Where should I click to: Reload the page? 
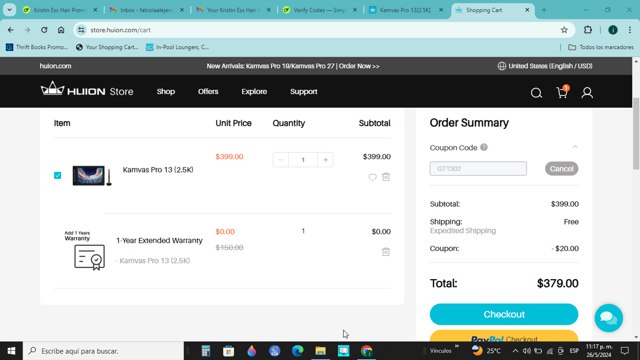click(44, 30)
